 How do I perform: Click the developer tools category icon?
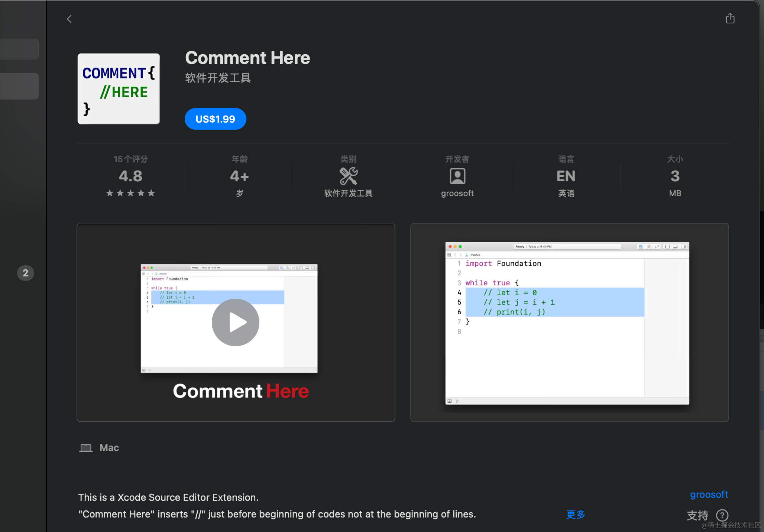348,176
